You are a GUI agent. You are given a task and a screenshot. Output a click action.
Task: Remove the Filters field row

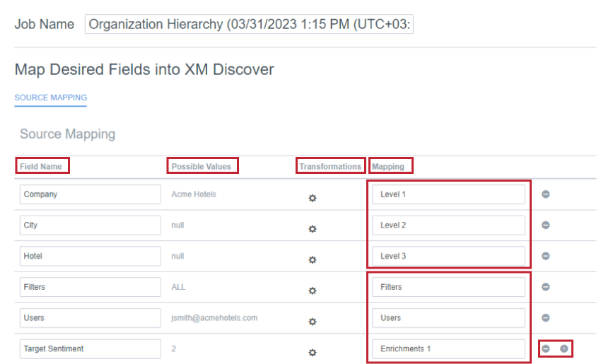pos(545,287)
